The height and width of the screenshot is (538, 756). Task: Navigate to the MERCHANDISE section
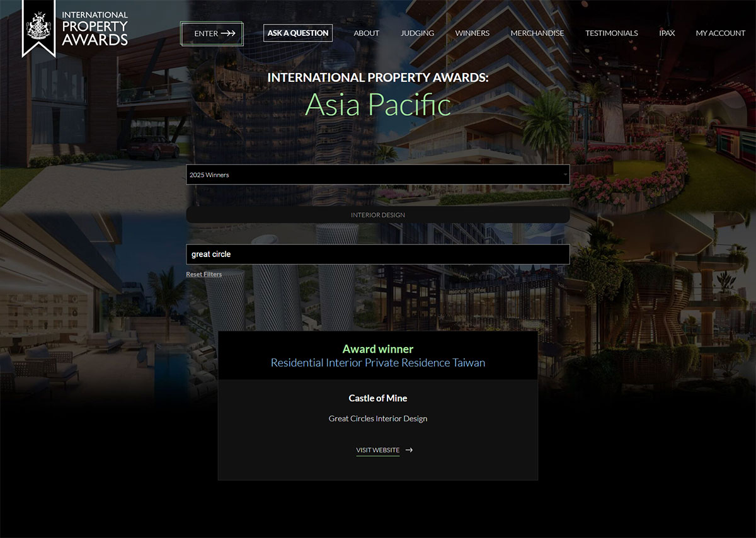tap(537, 33)
